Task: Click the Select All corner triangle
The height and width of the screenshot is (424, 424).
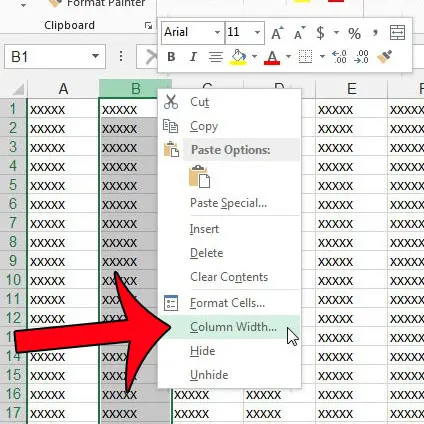Action: pos(19,90)
